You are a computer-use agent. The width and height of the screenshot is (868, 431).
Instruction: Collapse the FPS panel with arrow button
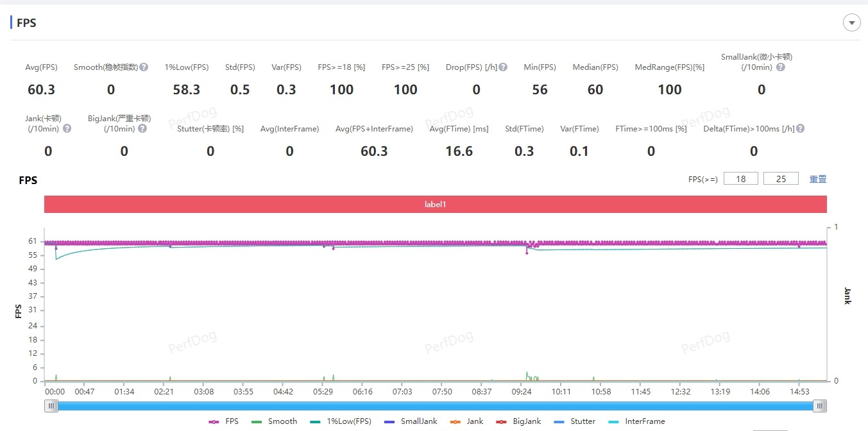[x=851, y=23]
